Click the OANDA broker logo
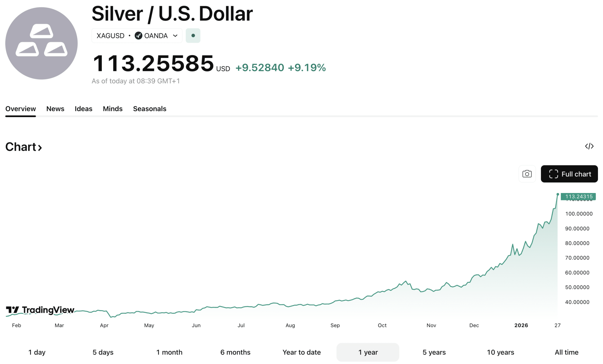This screenshot has height=364, width=603. [x=138, y=36]
